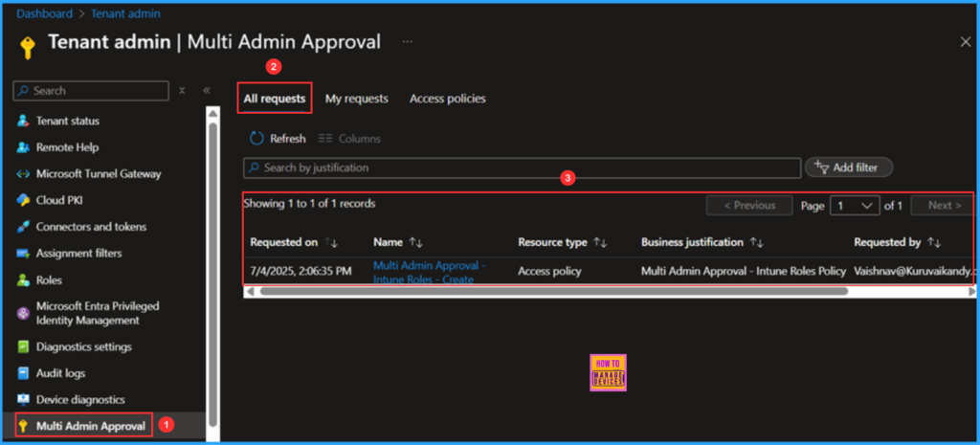Image resolution: width=980 pixels, height=445 pixels.
Task: Close the Tenant admin blade
Action: point(965,42)
